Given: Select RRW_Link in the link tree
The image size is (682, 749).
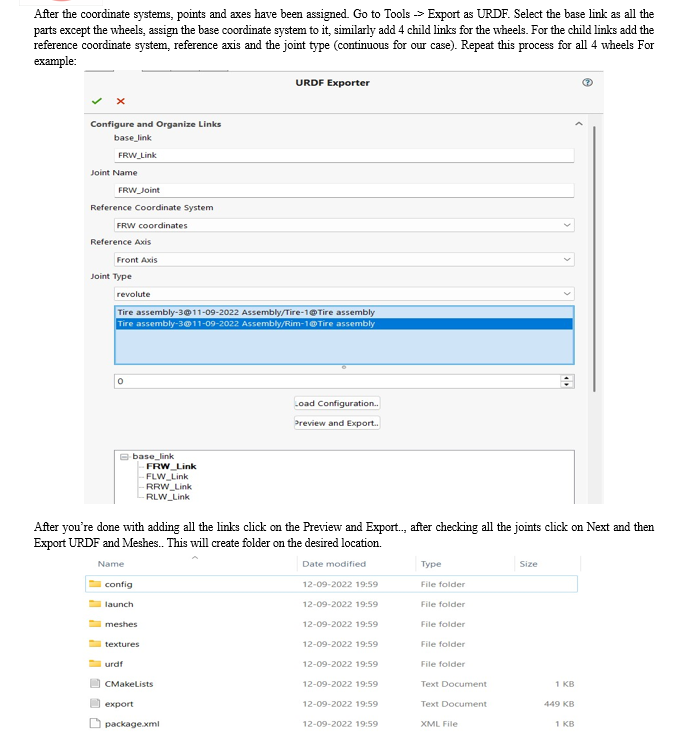Looking at the screenshot, I should [168, 487].
